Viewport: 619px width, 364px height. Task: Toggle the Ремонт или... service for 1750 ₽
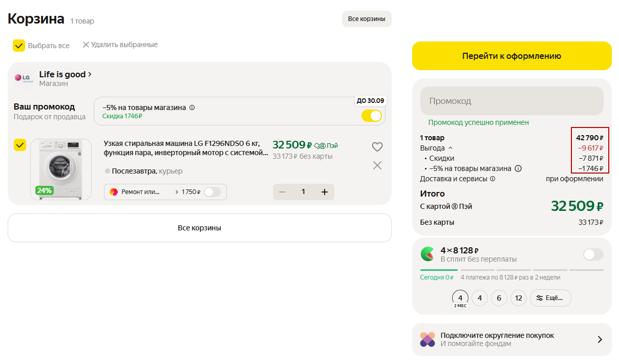coord(212,192)
